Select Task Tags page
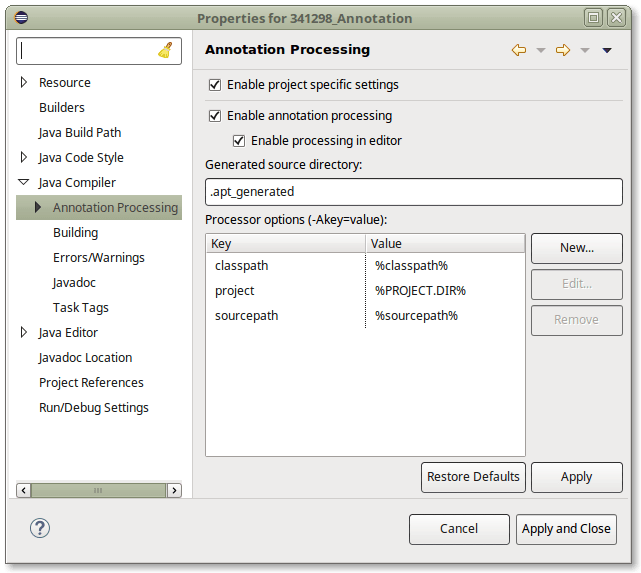Viewport: 641px width, 573px height. coord(81,307)
